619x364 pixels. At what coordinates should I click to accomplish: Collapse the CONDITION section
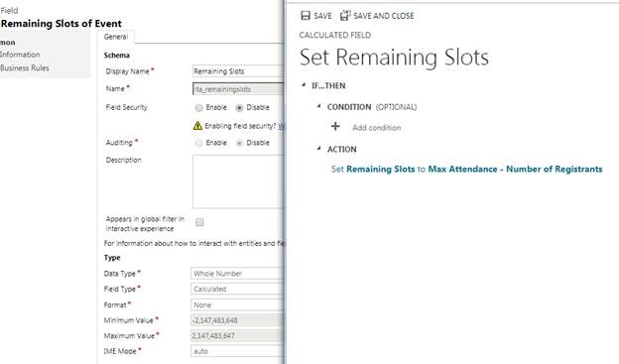click(319, 106)
